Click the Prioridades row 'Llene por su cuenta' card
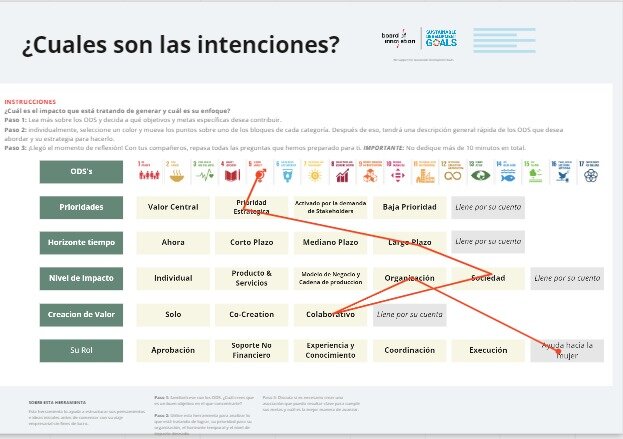The height and width of the screenshot is (439, 623). [x=488, y=207]
